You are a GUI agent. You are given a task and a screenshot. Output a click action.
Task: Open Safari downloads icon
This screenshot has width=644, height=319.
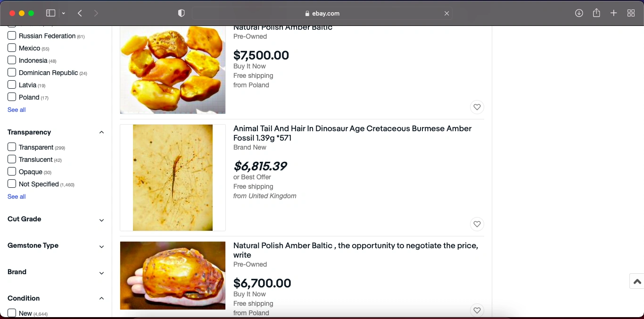tap(579, 13)
